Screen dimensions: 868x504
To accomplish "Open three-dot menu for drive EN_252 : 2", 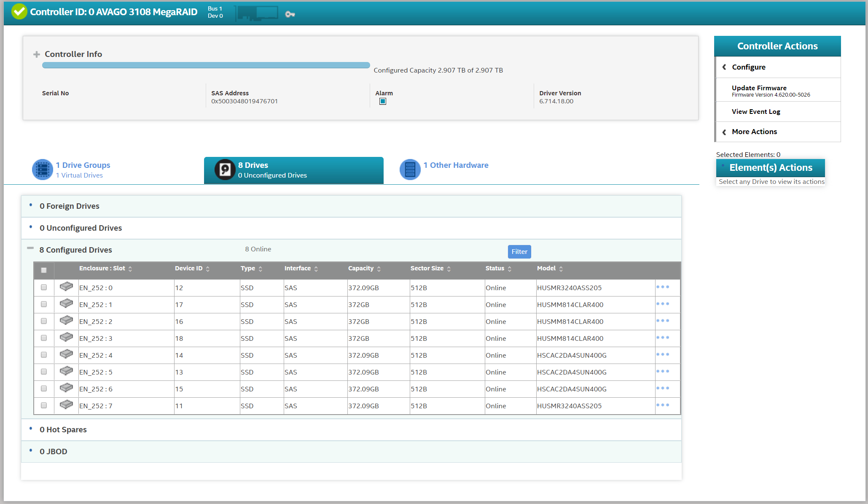I will click(663, 321).
